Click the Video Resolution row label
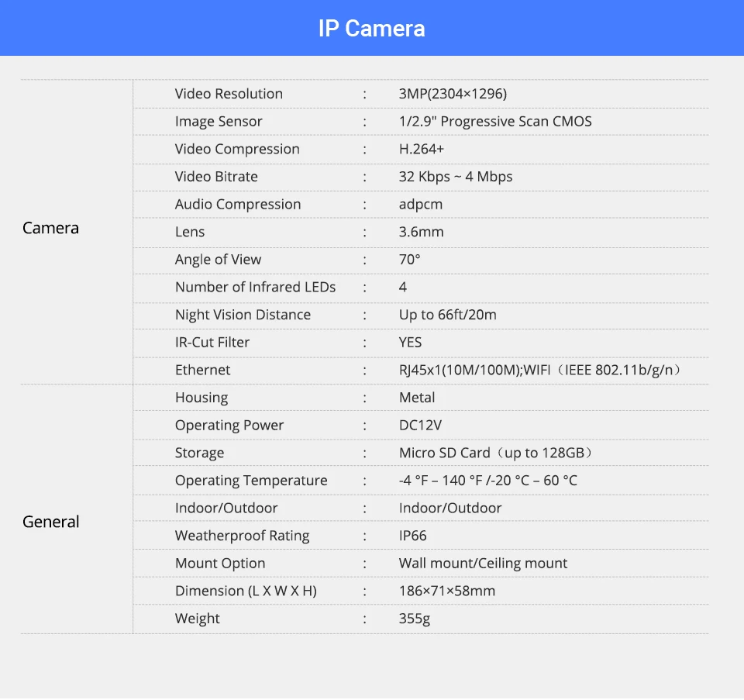 tap(229, 94)
